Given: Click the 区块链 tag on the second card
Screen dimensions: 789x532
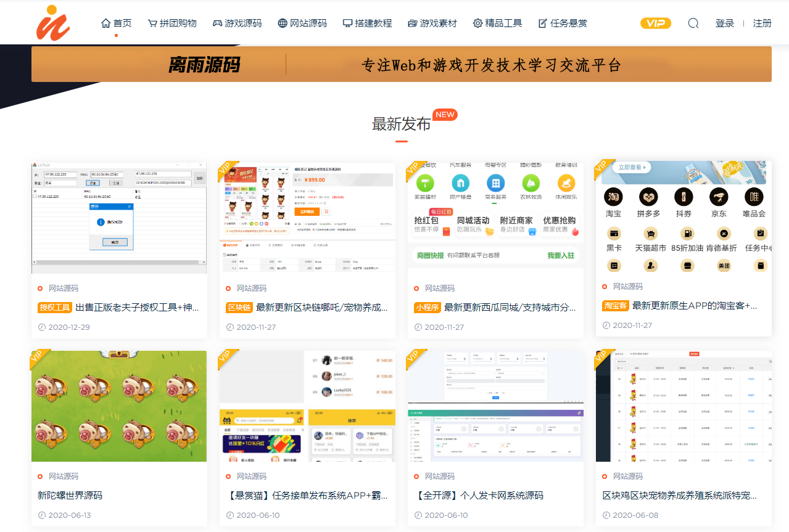Looking at the screenshot, I should (238, 307).
